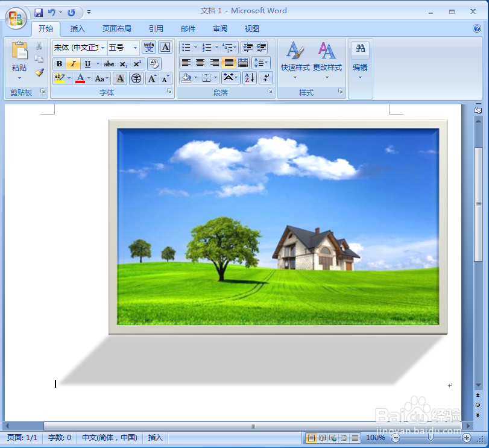The image size is (489, 448).
Task: Expand the multilevel list dropdown
Action: click(x=235, y=48)
